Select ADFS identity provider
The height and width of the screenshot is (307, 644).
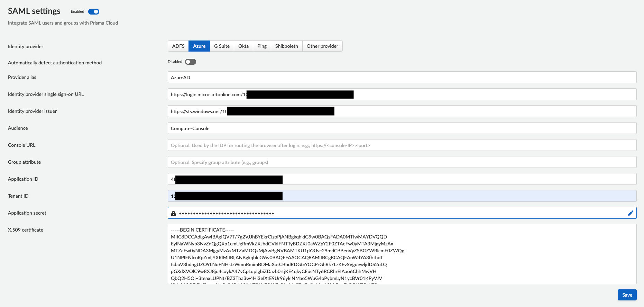click(178, 46)
